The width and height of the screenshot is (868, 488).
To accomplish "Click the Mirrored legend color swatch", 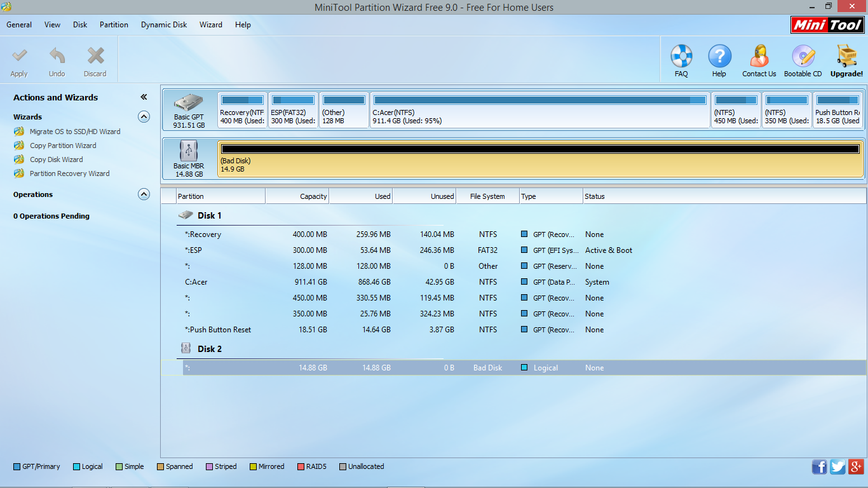I will point(253,466).
